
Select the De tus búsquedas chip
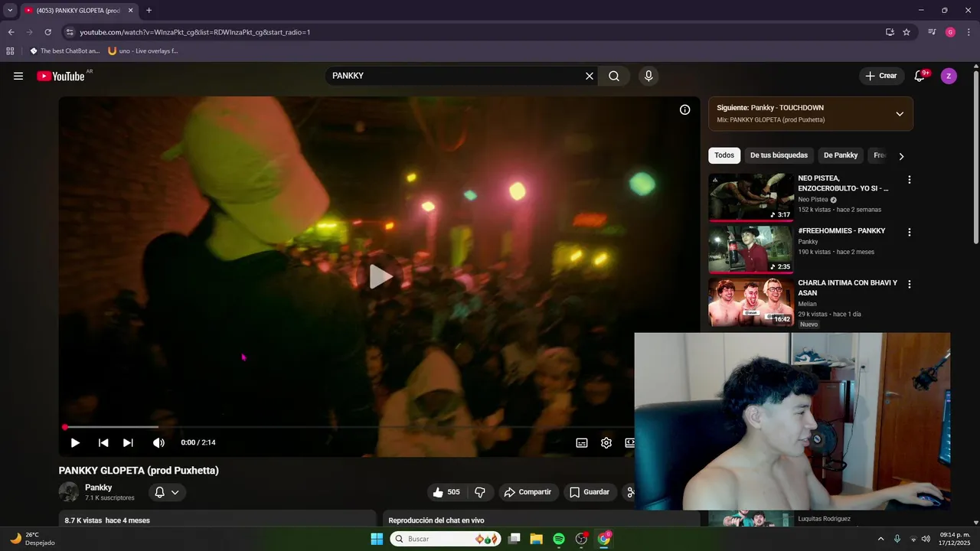click(779, 155)
